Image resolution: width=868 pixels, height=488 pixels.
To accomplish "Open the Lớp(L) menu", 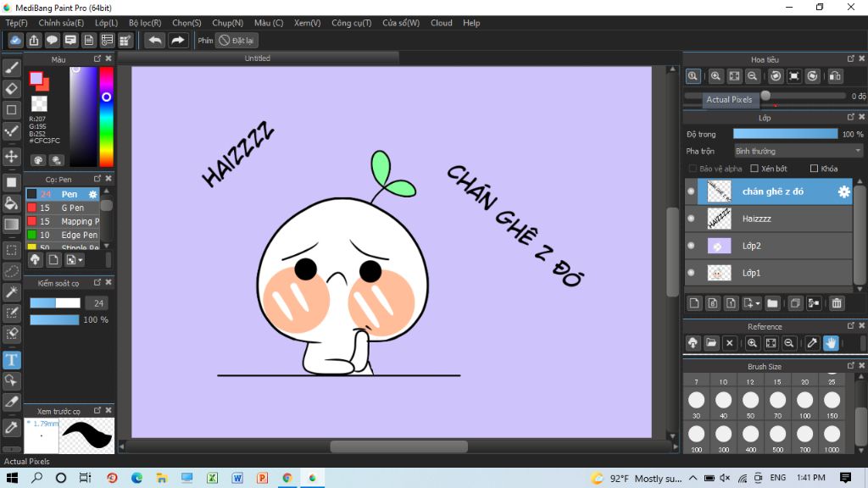I will 106,23.
